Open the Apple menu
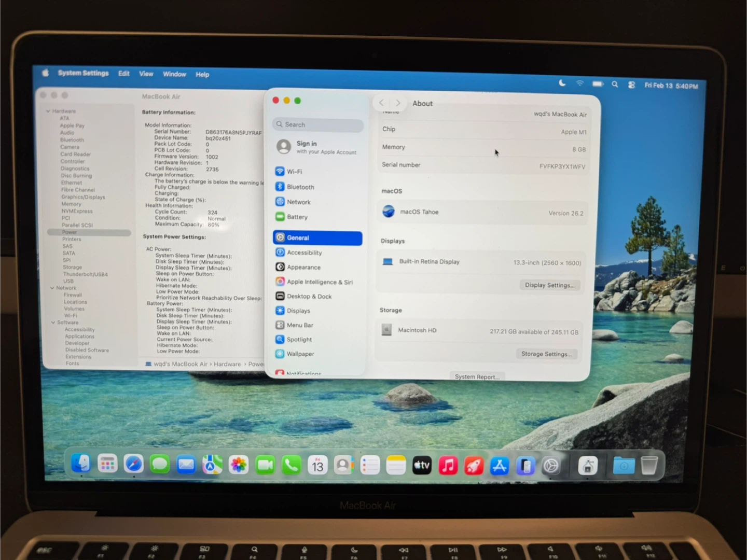The image size is (747, 560). pyautogui.click(x=45, y=73)
